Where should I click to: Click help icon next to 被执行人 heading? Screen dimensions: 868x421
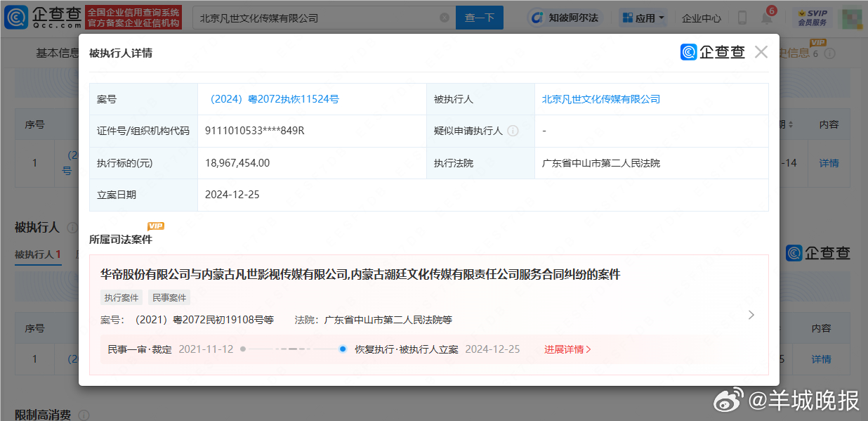pyautogui.click(x=72, y=228)
